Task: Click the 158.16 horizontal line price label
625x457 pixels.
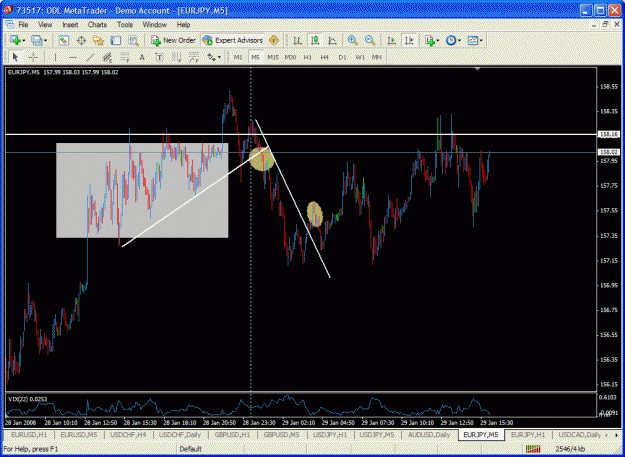Action: coord(608,135)
